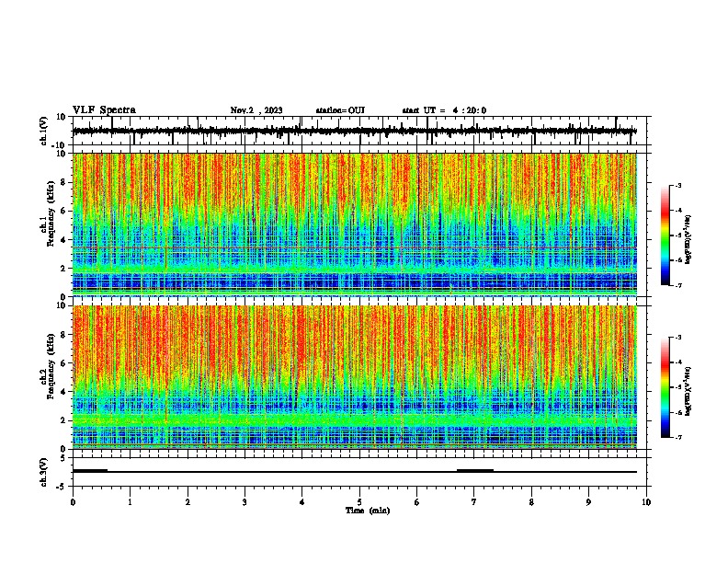Click the "VLF Spectra" plot title
Image resolution: width=728 pixels, height=563 pixels.
click(x=104, y=110)
